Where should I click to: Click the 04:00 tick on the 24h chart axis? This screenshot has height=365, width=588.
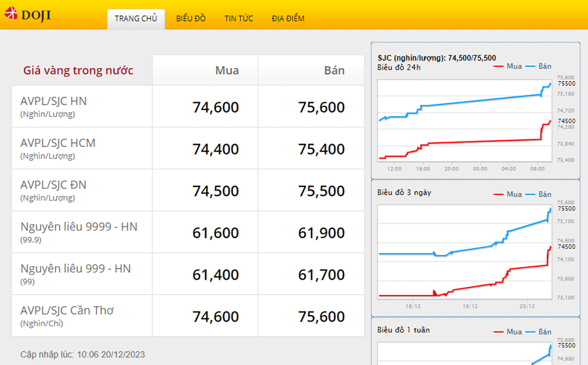(x=509, y=169)
